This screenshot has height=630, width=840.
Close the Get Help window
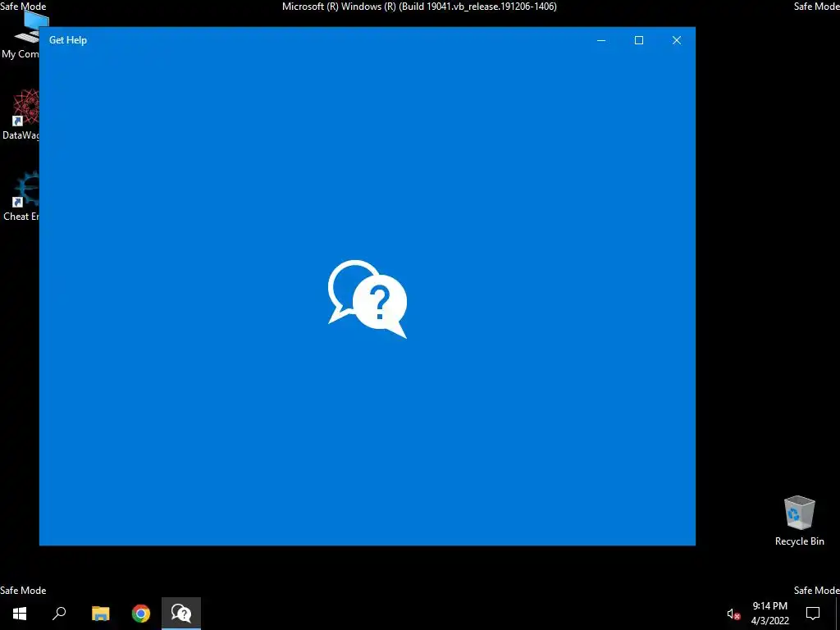click(x=677, y=40)
